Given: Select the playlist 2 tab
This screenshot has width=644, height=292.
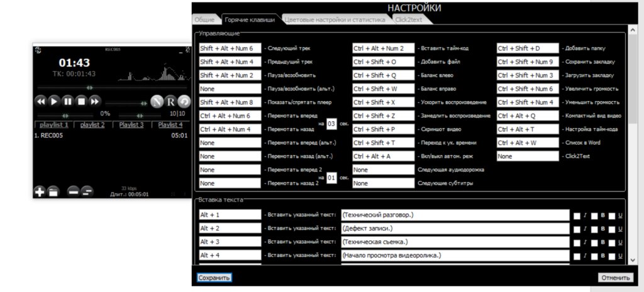Looking at the screenshot, I should pos(92,125).
